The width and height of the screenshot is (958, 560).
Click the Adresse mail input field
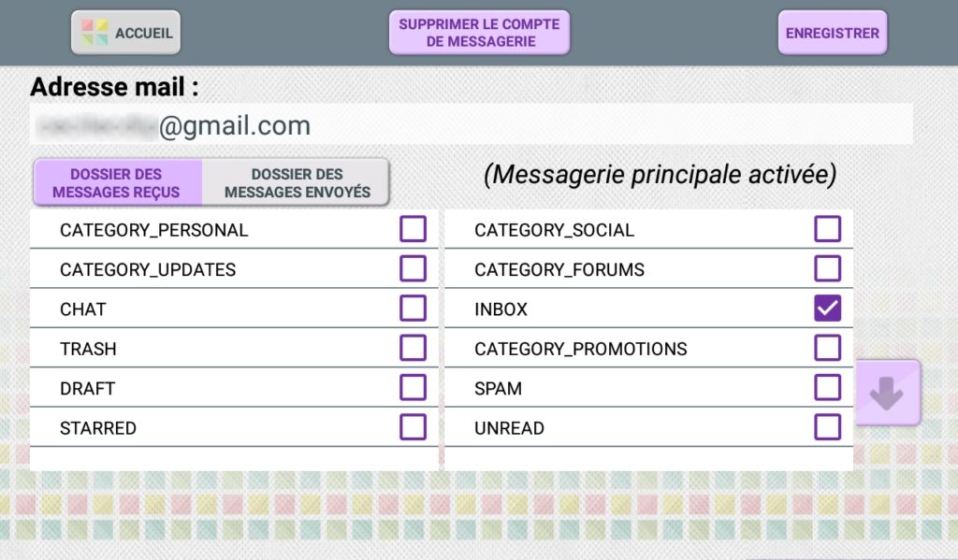pyautogui.click(x=472, y=125)
